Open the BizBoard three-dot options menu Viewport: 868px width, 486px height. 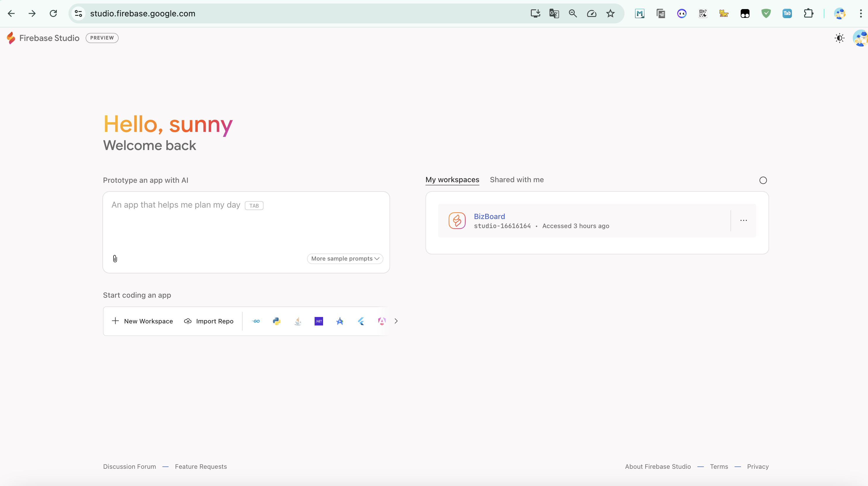coord(744,220)
